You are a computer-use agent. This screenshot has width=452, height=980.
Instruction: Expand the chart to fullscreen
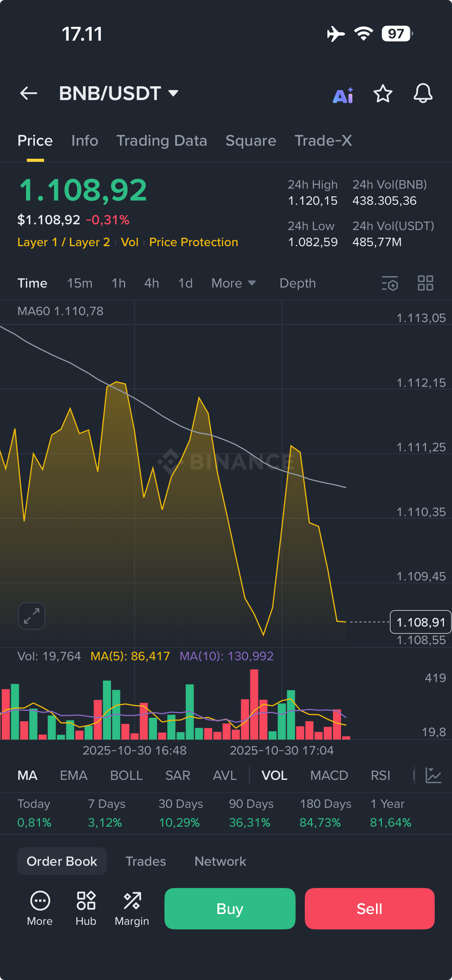click(31, 616)
